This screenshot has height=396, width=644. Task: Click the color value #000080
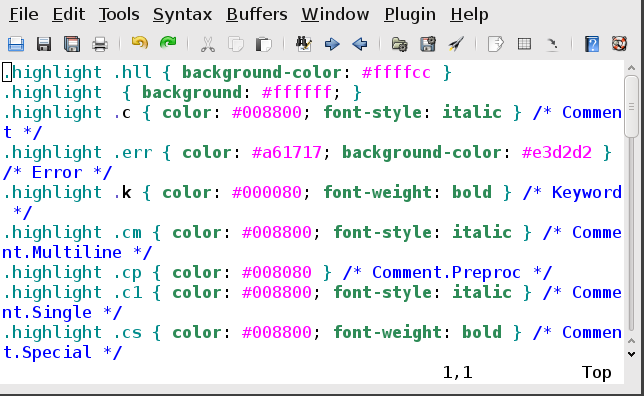coord(267,193)
